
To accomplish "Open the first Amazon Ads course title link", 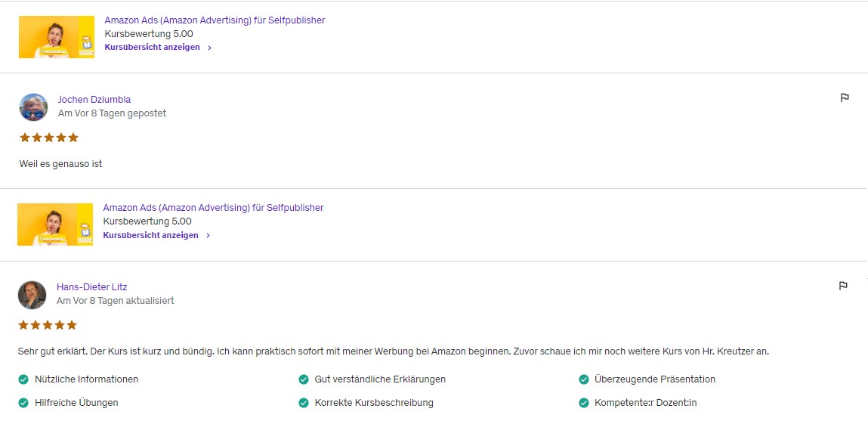I will coord(215,20).
